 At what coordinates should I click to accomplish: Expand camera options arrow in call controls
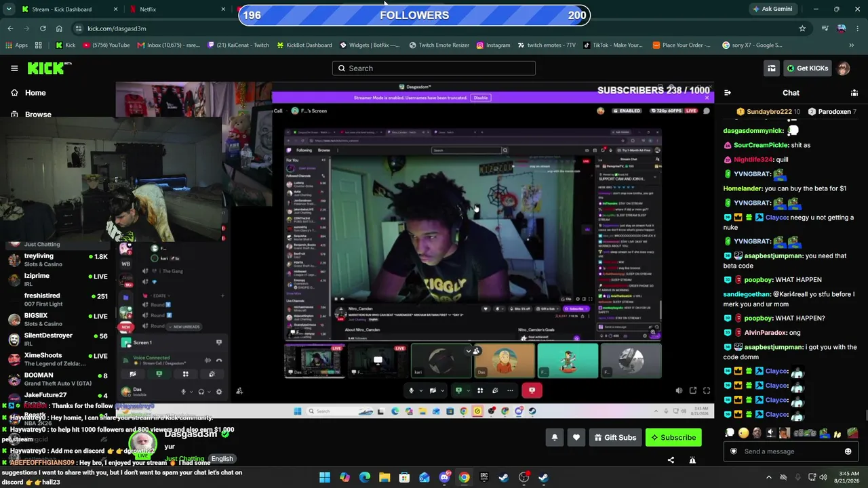[x=443, y=390]
